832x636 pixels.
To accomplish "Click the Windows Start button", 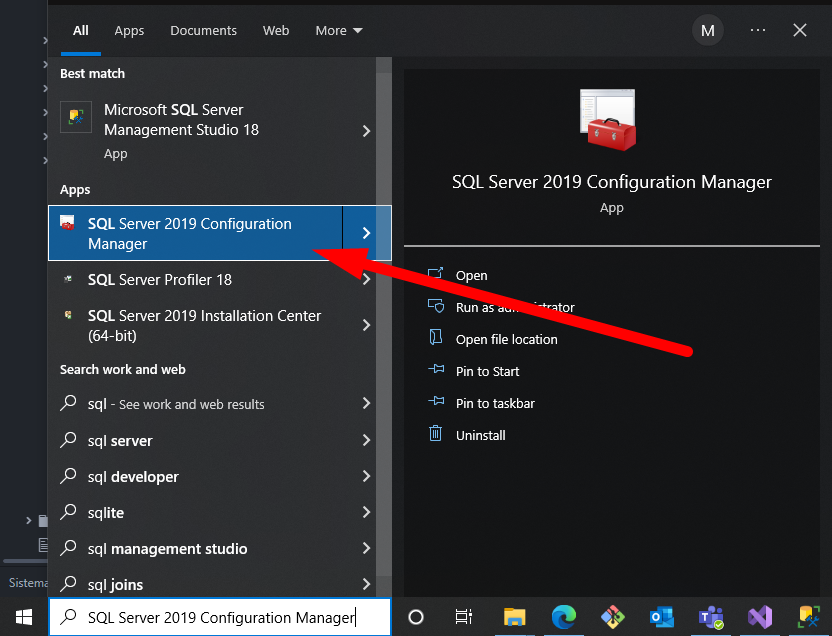I will coord(23,617).
